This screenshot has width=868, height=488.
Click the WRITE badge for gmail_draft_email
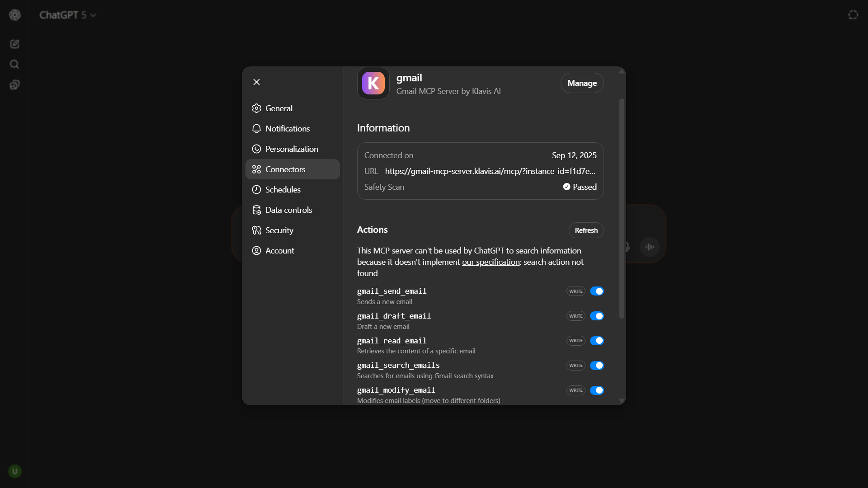click(576, 316)
